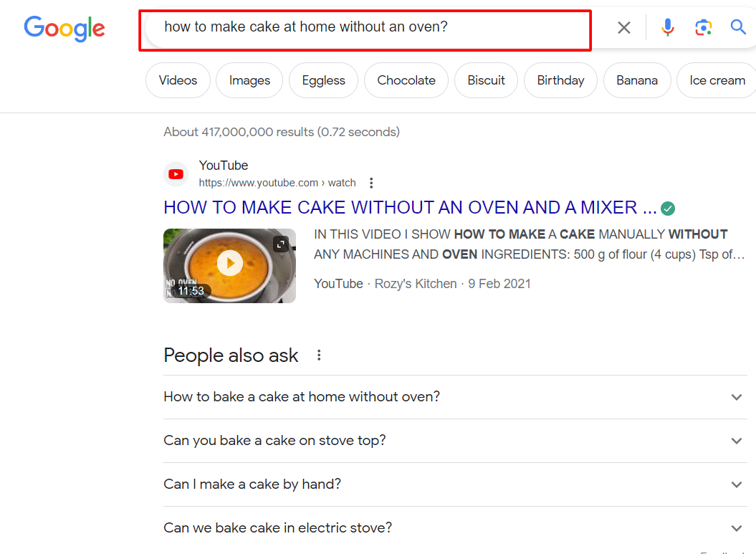Filter results by Eggless chip

tap(323, 80)
